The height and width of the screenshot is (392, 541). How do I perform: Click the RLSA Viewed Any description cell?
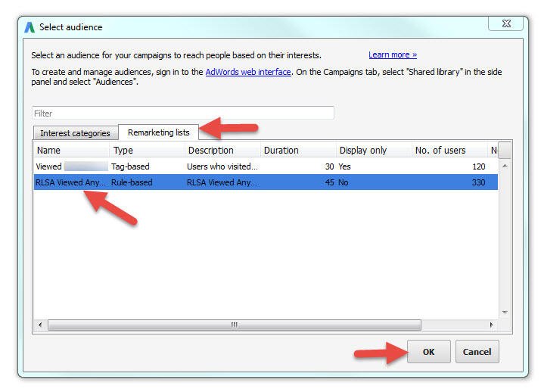coord(222,182)
